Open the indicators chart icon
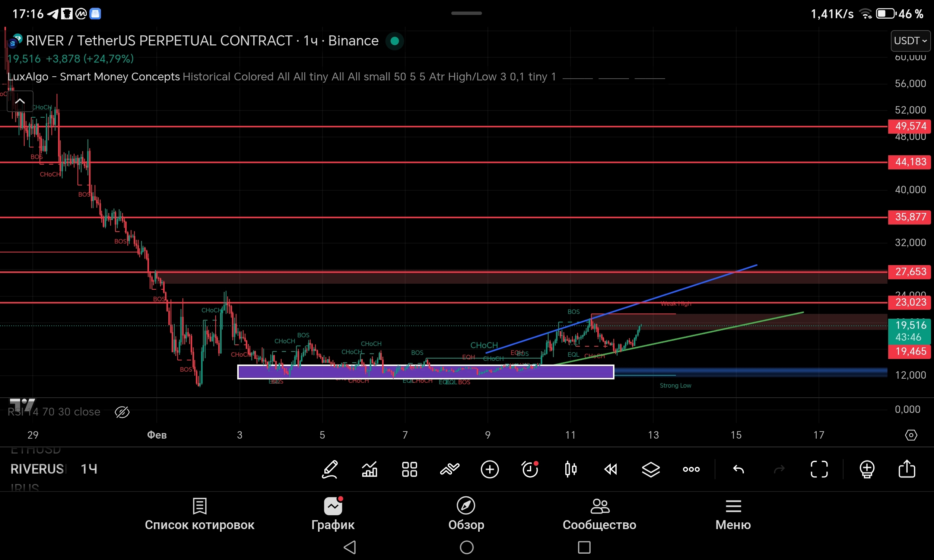 coord(369,470)
